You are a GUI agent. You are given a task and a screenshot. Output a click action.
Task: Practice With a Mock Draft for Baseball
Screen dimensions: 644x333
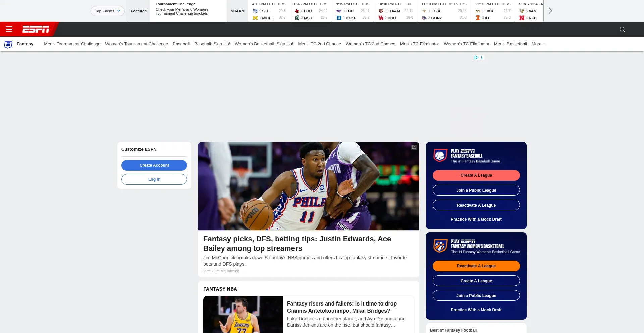coord(476,219)
